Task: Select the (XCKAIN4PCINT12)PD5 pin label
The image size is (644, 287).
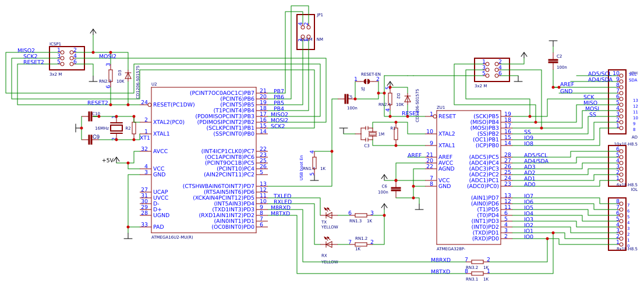Action: pos(224,197)
